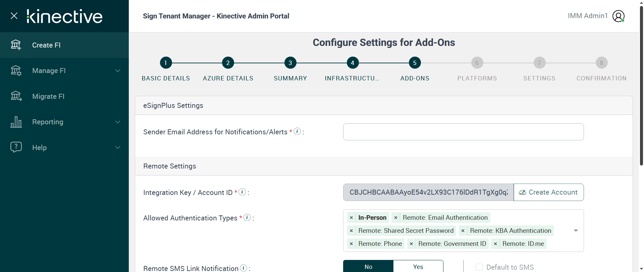Check the Default to SMS checkbox
644x272 pixels.
tap(479, 267)
